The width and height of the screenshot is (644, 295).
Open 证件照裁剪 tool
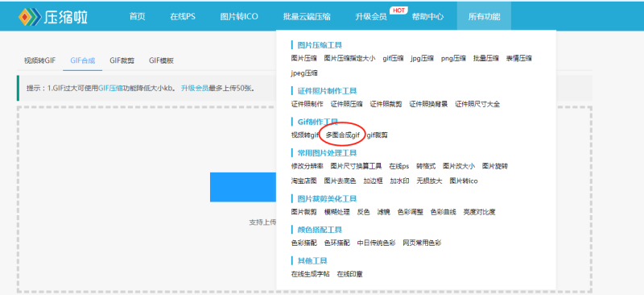[x=386, y=104]
